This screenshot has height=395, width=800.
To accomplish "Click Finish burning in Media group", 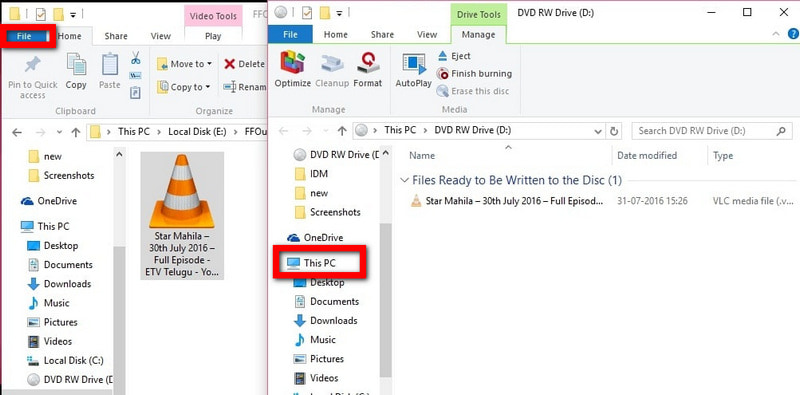I will coord(474,73).
